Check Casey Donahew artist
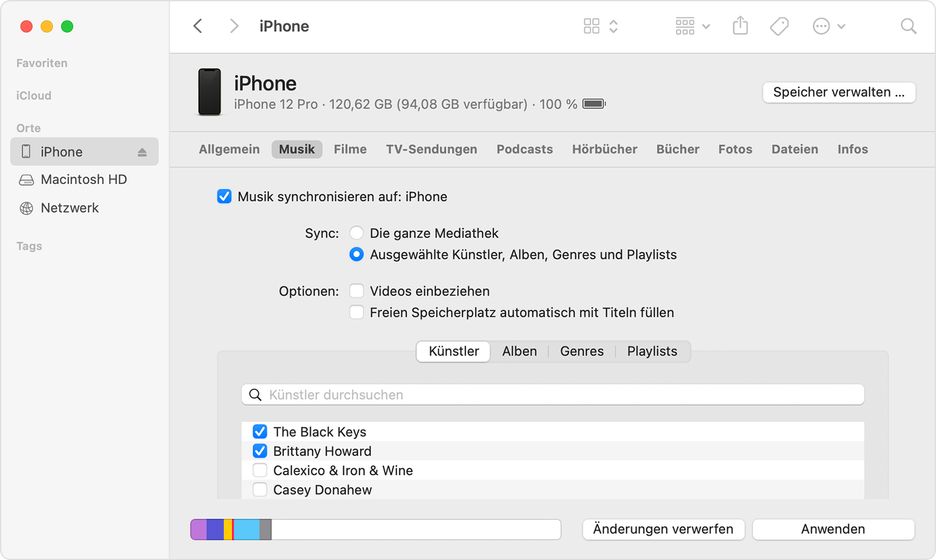The width and height of the screenshot is (936, 560). 260,489
